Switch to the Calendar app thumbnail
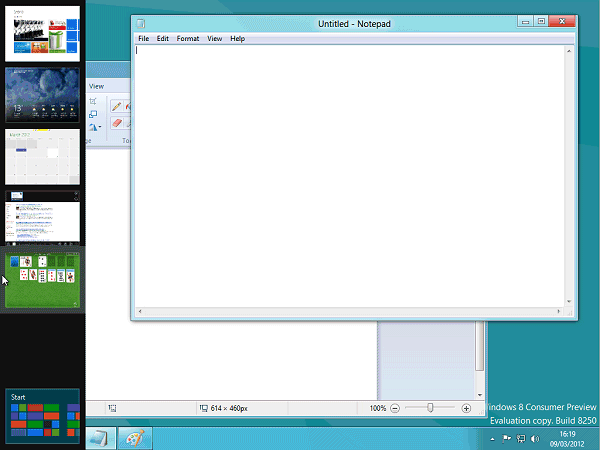 pyautogui.click(x=42, y=157)
